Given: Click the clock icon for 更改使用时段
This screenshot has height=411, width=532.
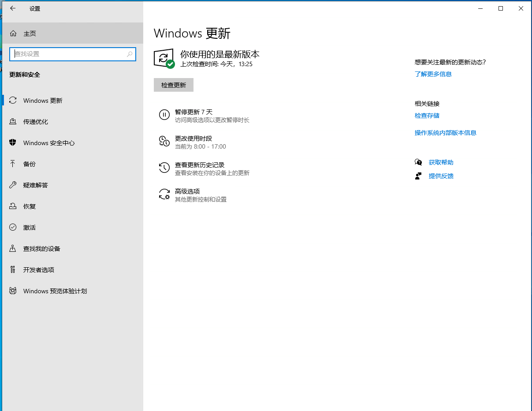Looking at the screenshot, I should point(164,142).
